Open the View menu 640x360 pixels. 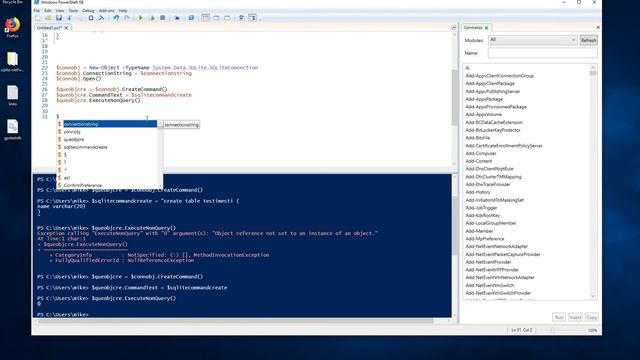pos(60,11)
